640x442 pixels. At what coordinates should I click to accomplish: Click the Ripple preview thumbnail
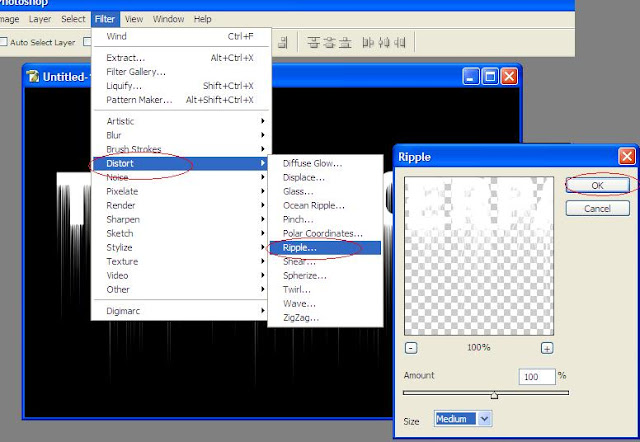tap(479, 256)
